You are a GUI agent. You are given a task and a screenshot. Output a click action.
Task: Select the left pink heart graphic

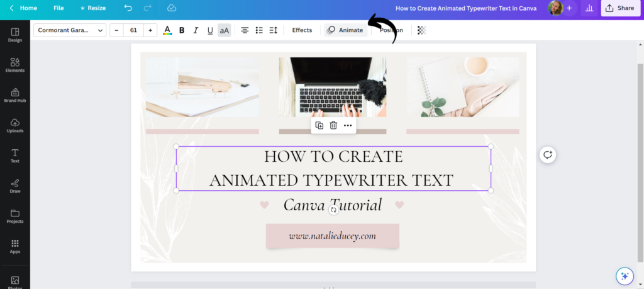click(265, 205)
